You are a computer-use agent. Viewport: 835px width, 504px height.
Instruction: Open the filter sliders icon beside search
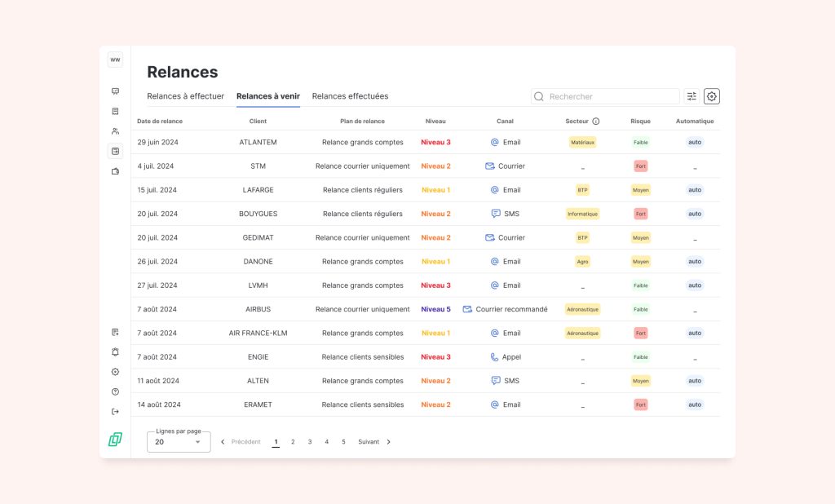coord(691,96)
